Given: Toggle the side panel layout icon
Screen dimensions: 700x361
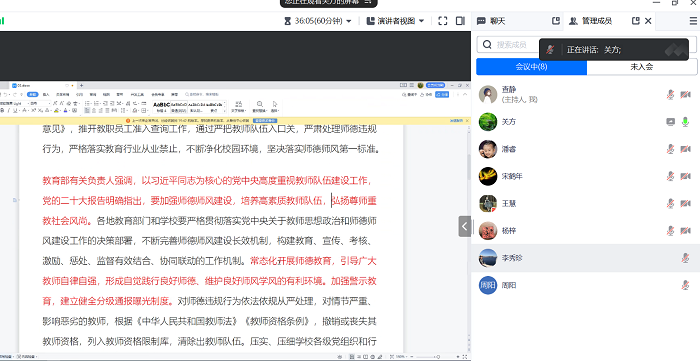Looking at the screenshot, I should click(x=460, y=21).
